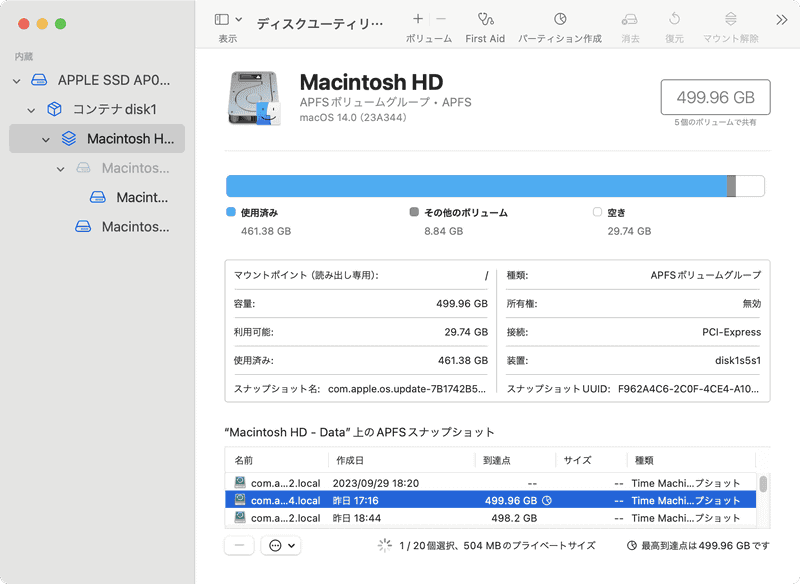
Task: Click the 消去 erase icon
Action: (630, 19)
